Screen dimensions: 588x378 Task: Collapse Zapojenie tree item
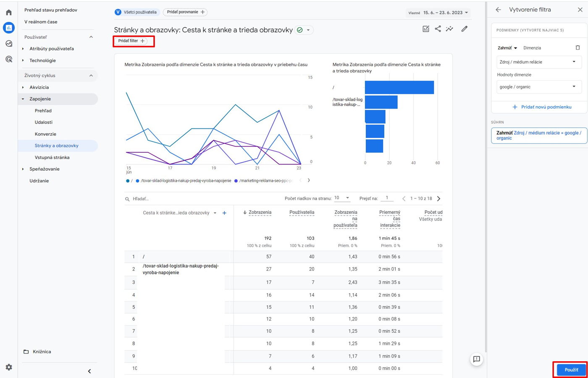click(23, 99)
